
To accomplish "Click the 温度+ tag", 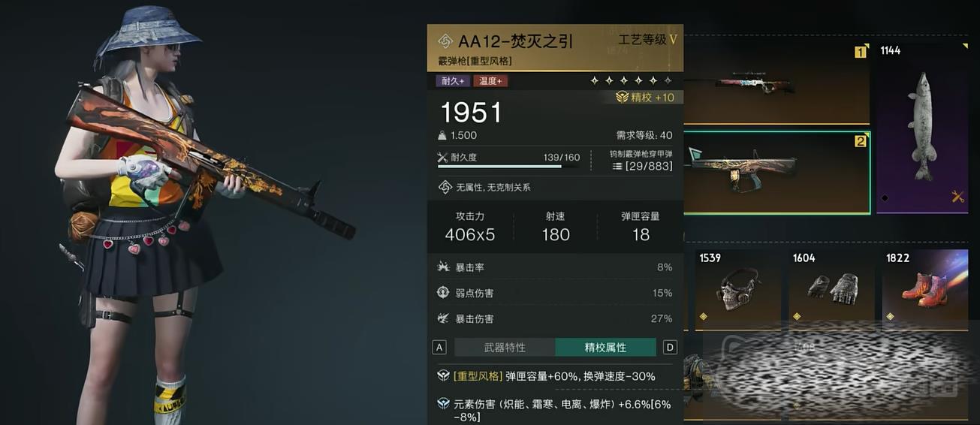I will coord(490,81).
